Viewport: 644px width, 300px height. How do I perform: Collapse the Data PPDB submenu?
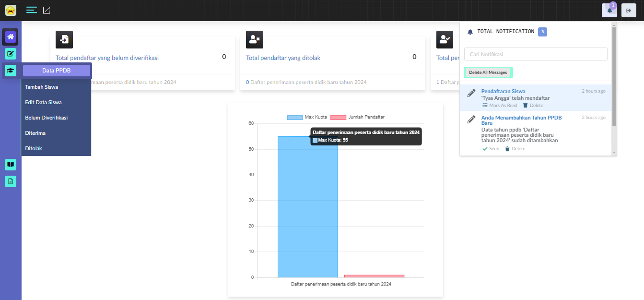click(57, 71)
